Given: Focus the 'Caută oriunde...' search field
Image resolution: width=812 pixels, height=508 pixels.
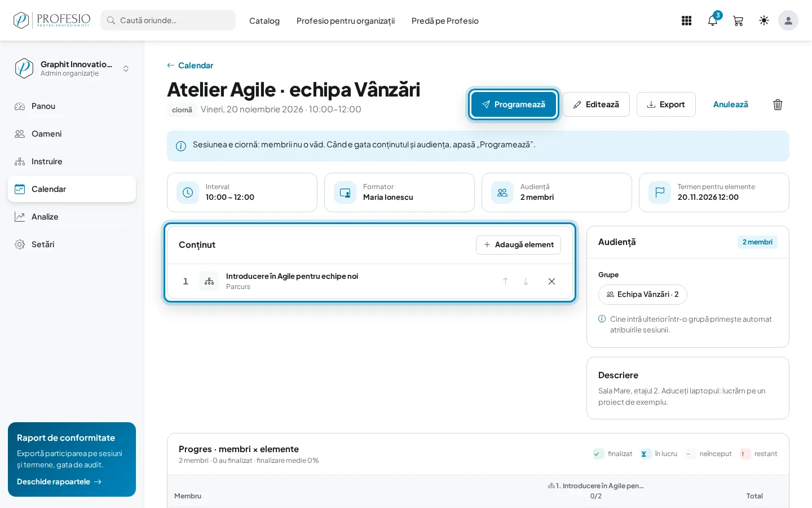Looking at the screenshot, I should (168, 20).
